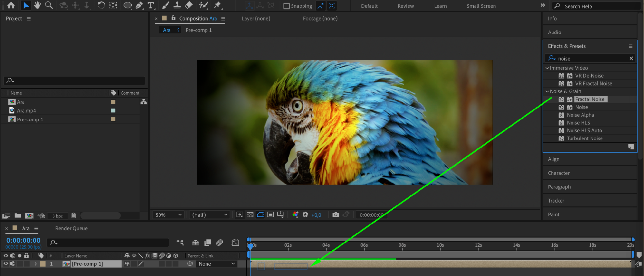Click the Delete trash icon in Project panel

click(73, 215)
